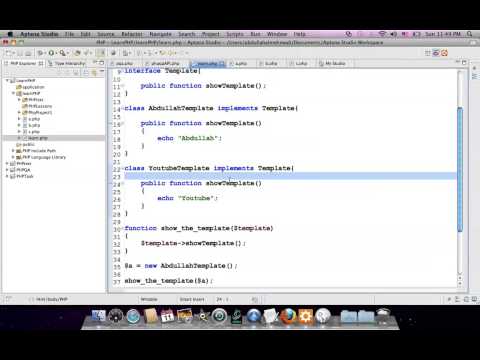Viewport: 480px width, 360px height.
Task: Expand the PHP Include Path node
Action: [x=13, y=151]
